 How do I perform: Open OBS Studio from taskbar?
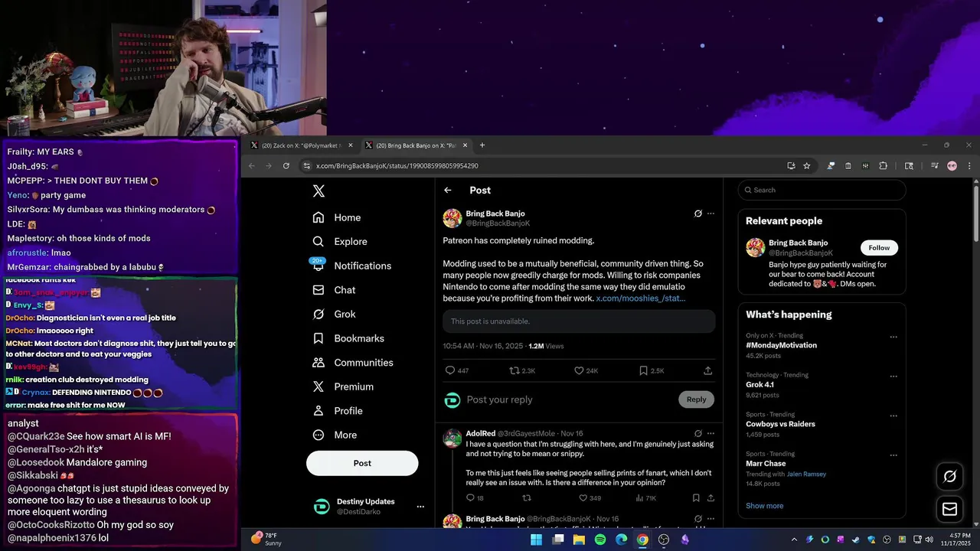coord(664,540)
